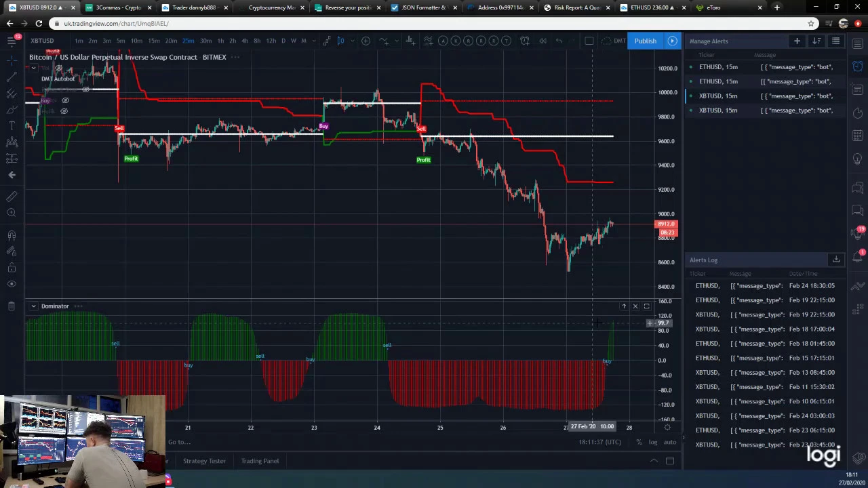Toggle log scale on price axis
Viewport: 868px width, 488px height.
pyautogui.click(x=652, y=442)
